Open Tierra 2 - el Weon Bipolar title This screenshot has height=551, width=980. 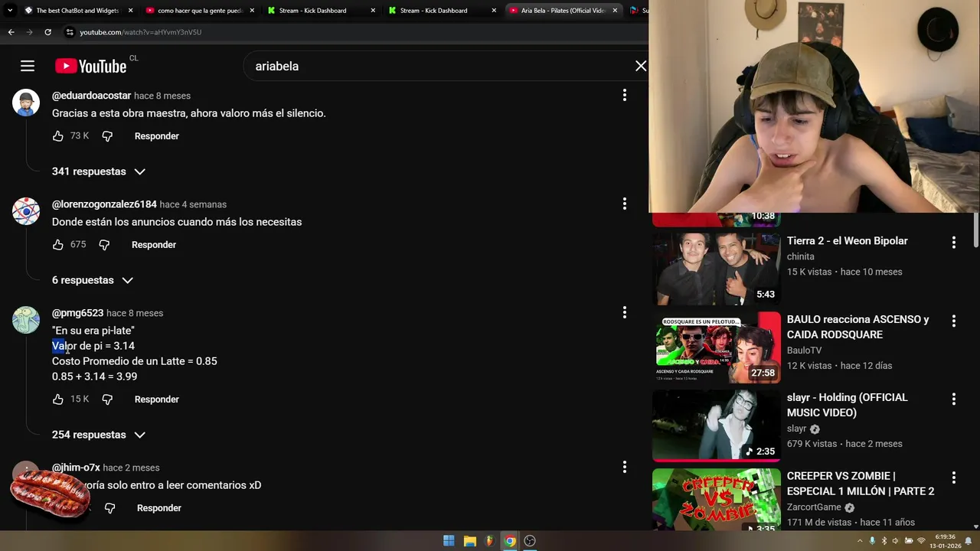848,241
